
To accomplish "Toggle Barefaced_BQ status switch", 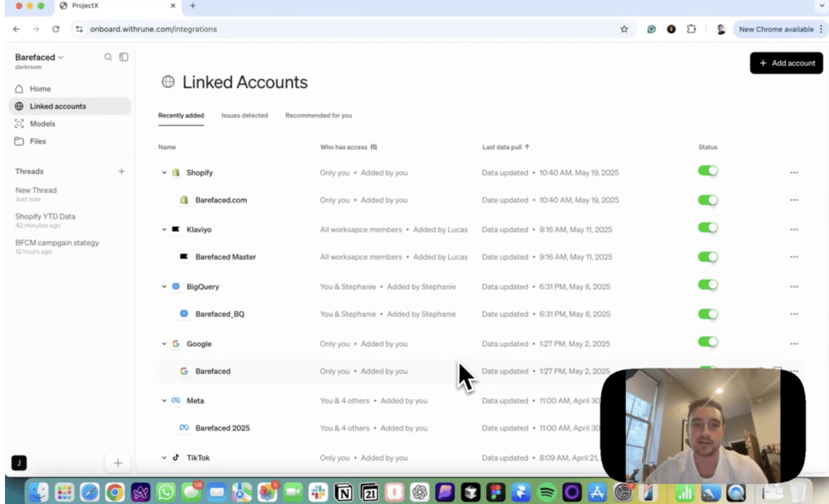I will pos(708,314).
